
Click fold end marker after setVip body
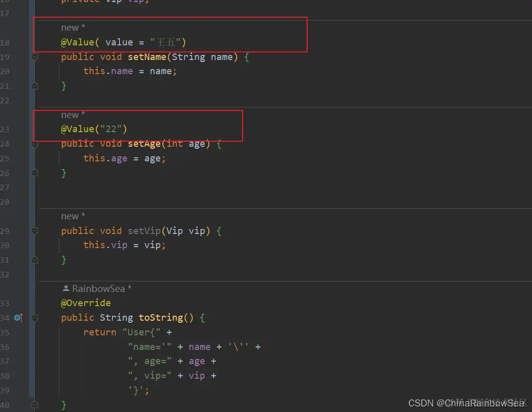pyautogui.click(x=35, y=260)
